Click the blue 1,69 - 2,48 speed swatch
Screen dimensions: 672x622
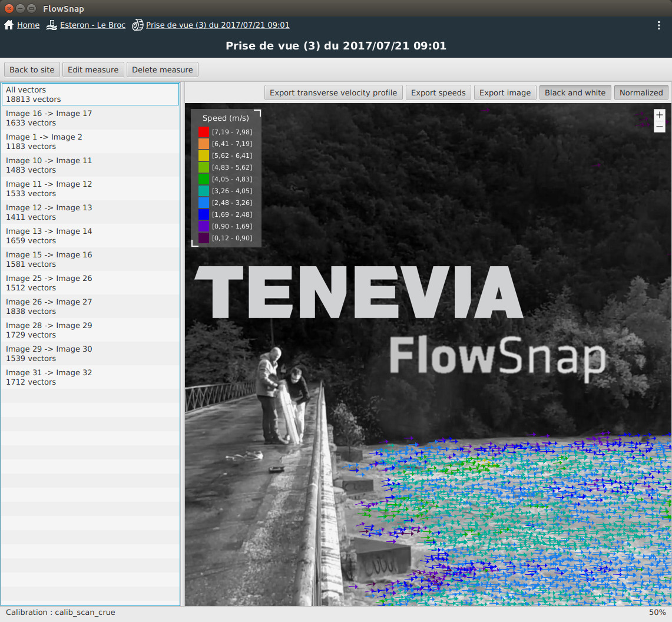(x=204, y=214)
